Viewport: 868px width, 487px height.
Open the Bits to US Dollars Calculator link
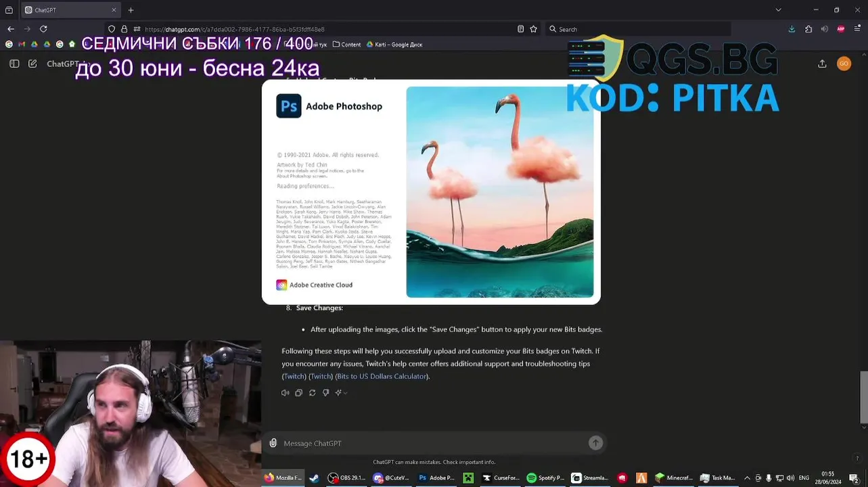coord(382,376)
